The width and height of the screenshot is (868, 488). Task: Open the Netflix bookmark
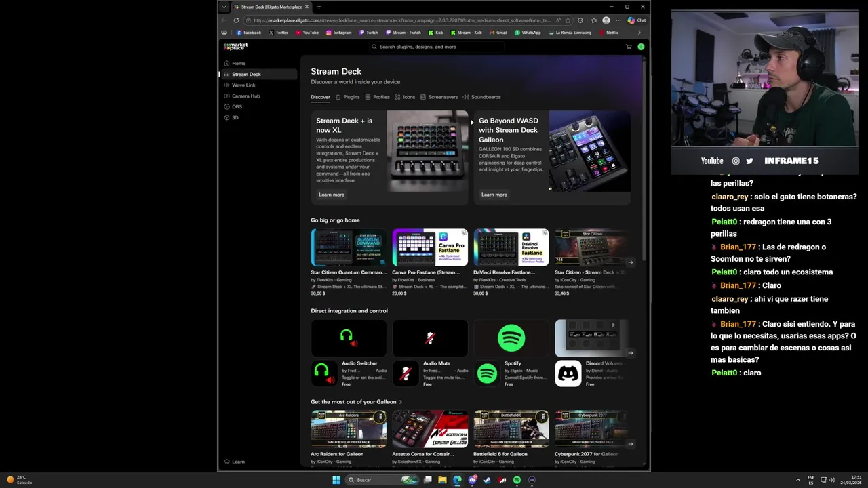click(x=608, y=33)
